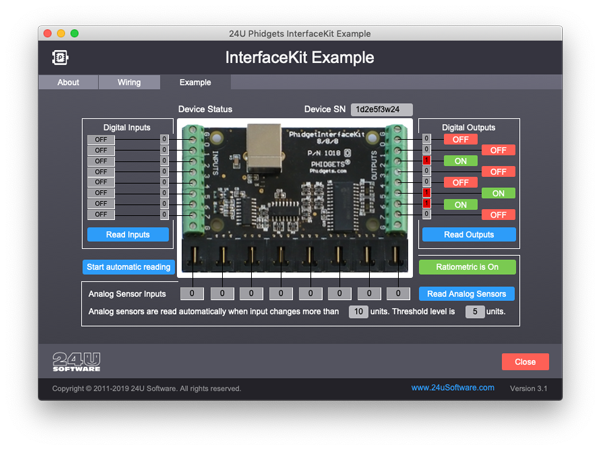Click Read Outputs button
600x450 pixels.
[x=469, y=235]
